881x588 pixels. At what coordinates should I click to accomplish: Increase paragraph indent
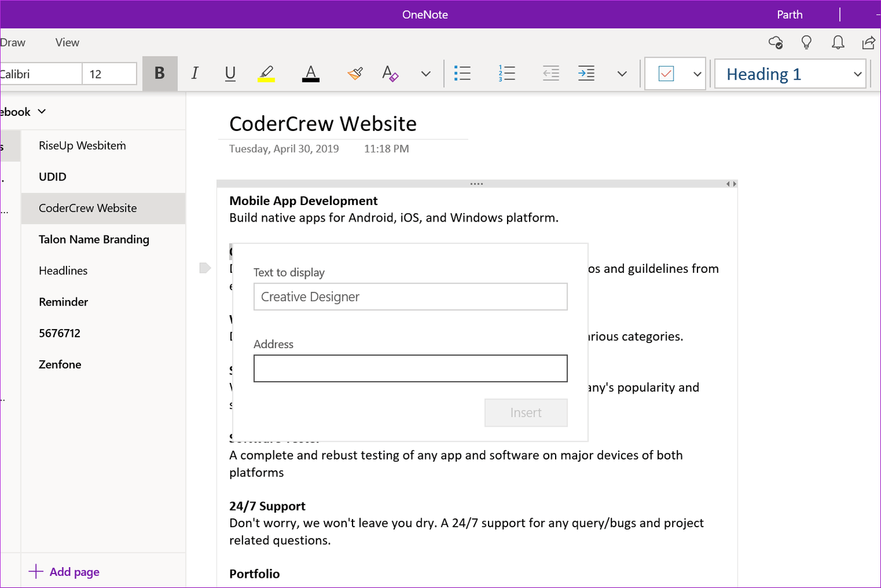[587, 73]
